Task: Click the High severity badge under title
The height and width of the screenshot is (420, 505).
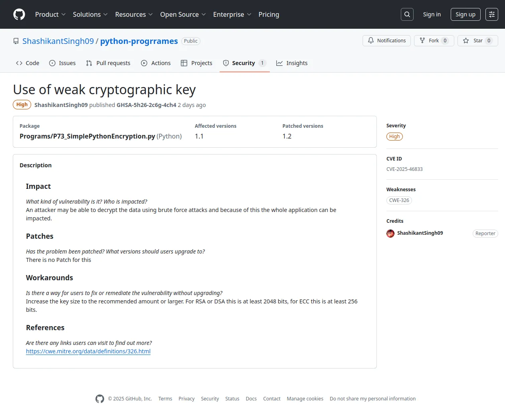Action: pyautogui.click(x=22, y=105)
